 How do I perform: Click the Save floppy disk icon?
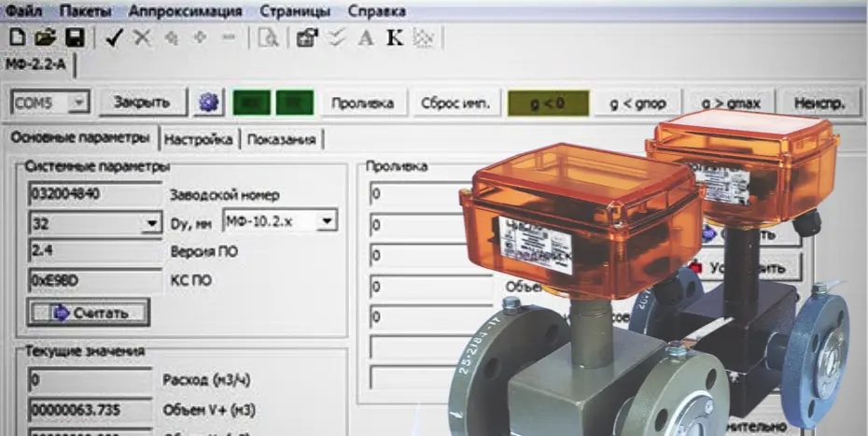coord(75,37)
